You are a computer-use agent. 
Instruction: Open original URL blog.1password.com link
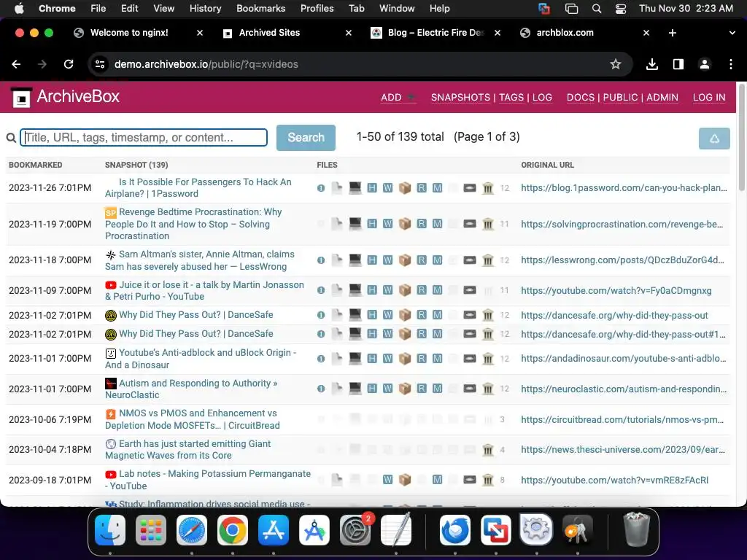[x=624, y=187]
